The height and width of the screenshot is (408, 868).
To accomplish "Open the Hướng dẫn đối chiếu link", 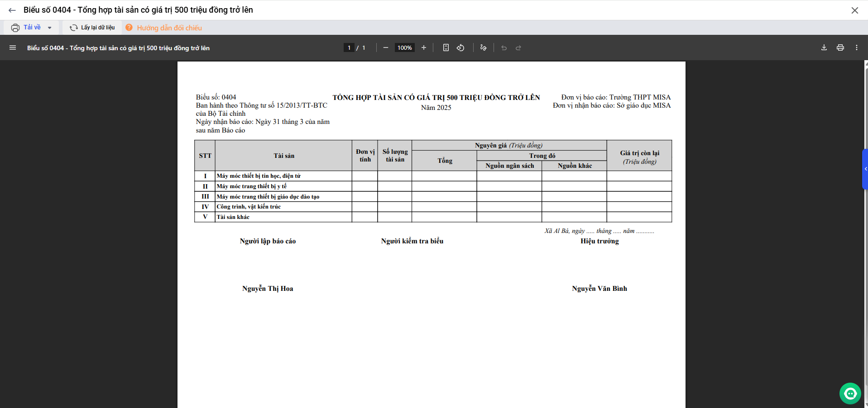I will coord(169,28).
